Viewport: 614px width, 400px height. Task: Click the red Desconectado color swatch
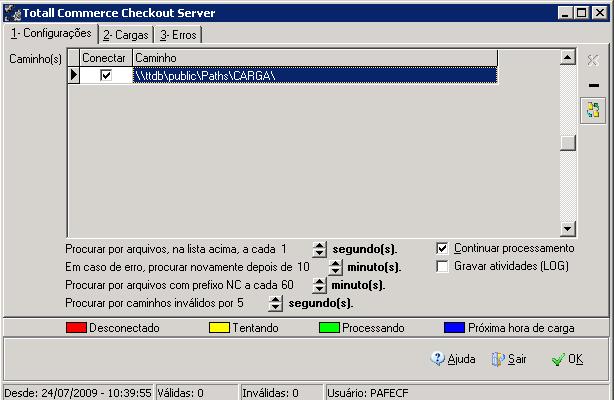pyautogui.click(x=76, y=328)
